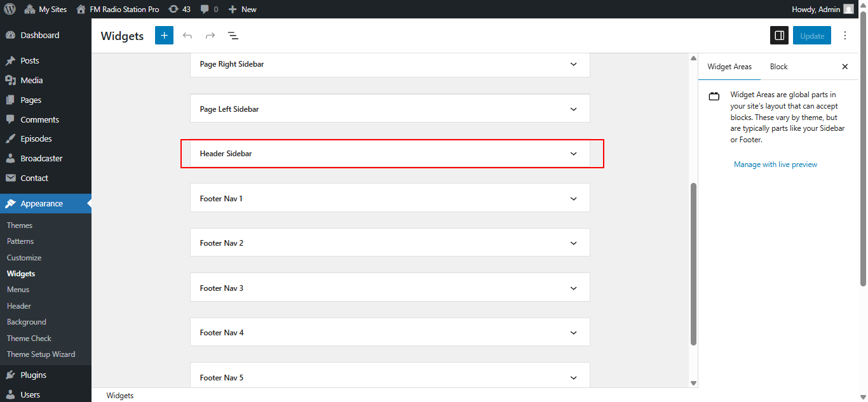Open the comments bubble in admin bar
This screenshot has height=402, width=868.
coord(208,10)
